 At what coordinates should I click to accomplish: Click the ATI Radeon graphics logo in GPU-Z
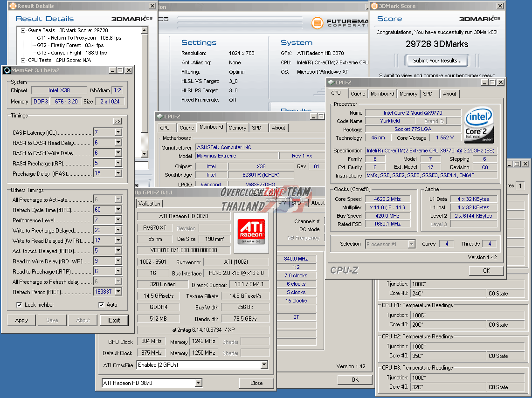(251, 232)
